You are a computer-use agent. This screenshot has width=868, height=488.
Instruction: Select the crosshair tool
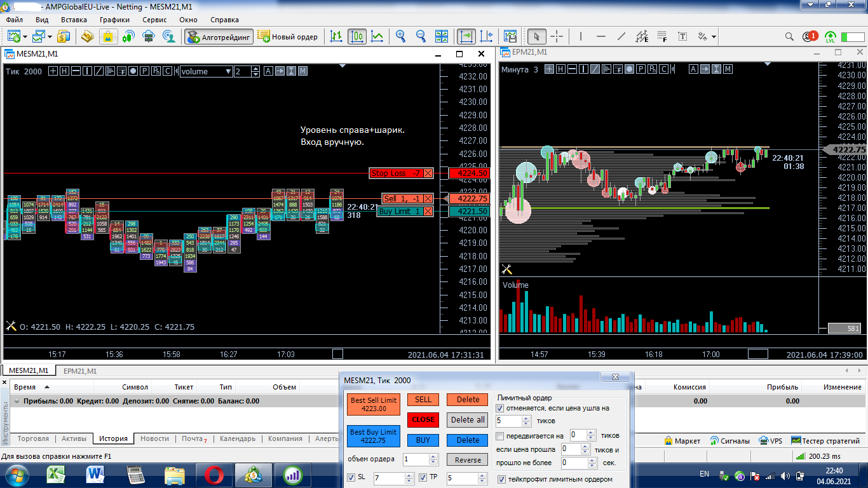pyautogui.click(x=557, y=37)
